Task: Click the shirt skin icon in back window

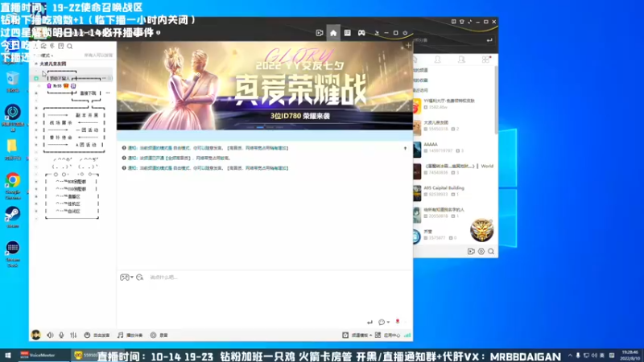Action: [462, 22]
